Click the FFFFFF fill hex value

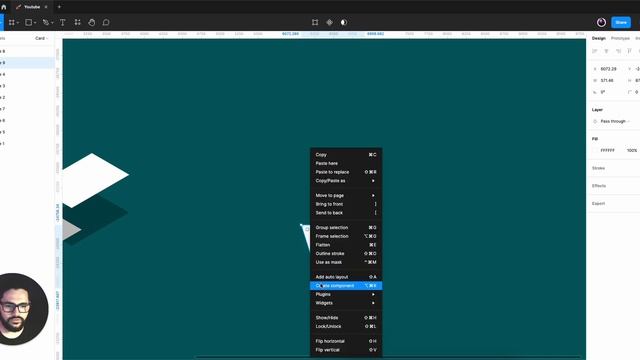(607, 151)
